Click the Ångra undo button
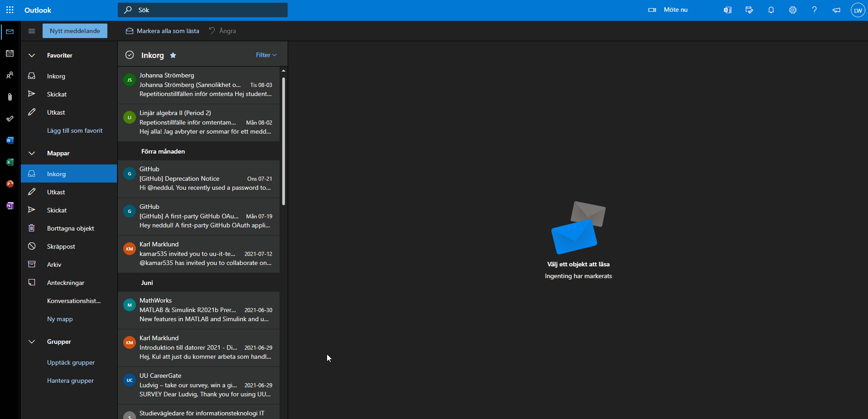 pos(222,31)
